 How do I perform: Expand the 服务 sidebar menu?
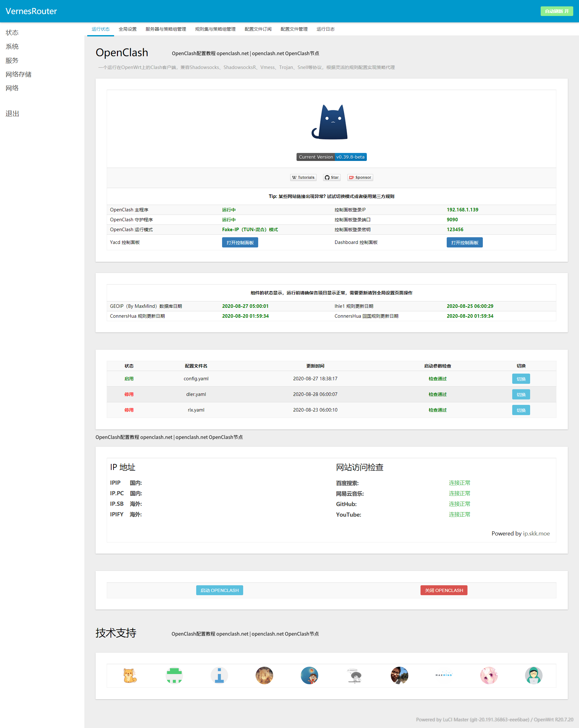(x=12, y=60)
